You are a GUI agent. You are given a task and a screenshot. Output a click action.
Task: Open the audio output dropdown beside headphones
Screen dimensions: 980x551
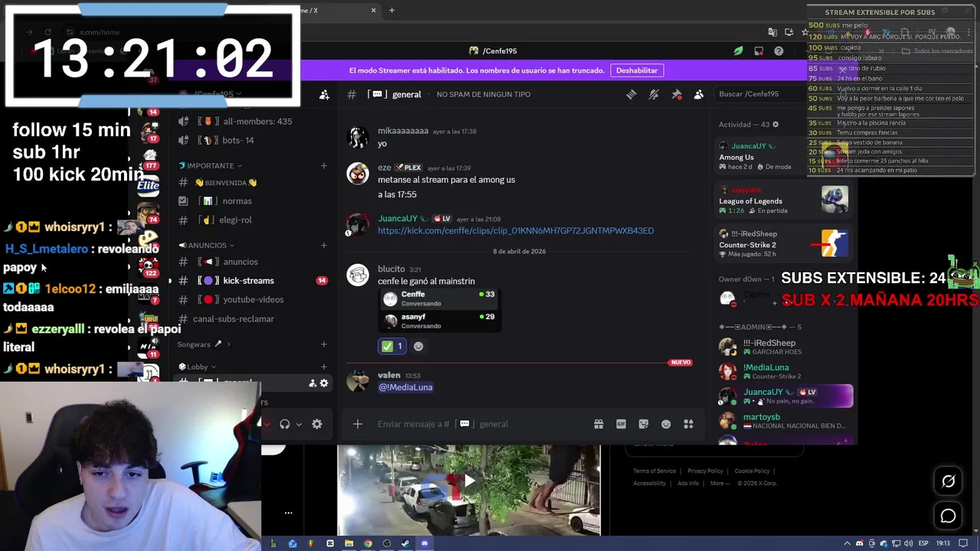[x=299, y=424]
